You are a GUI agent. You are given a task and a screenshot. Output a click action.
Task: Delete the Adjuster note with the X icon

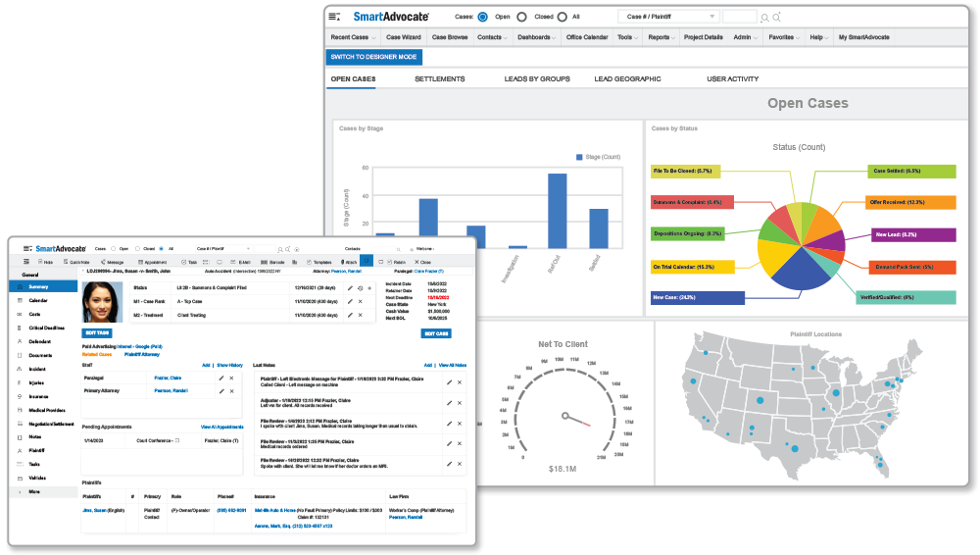coord(460,403)
